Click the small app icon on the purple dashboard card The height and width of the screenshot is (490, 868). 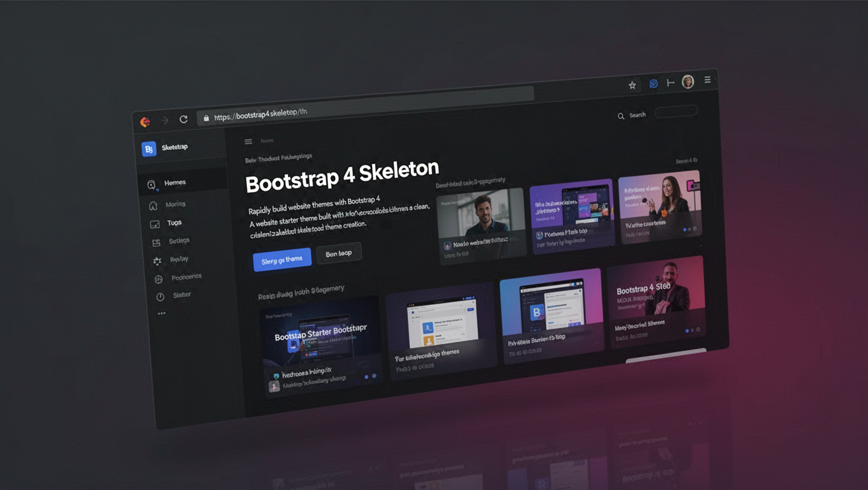point(539,235)
